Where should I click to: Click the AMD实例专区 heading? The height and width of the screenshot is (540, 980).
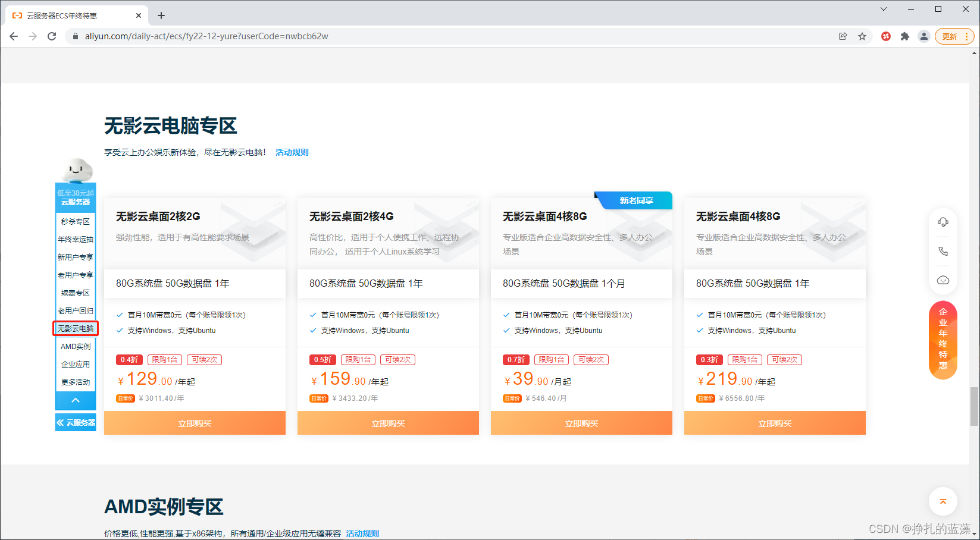click(164, 507)
